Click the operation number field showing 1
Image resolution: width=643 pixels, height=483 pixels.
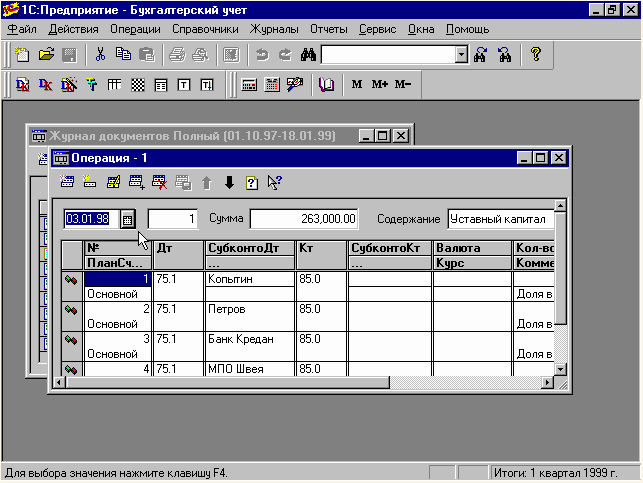(x=173, y=219)
